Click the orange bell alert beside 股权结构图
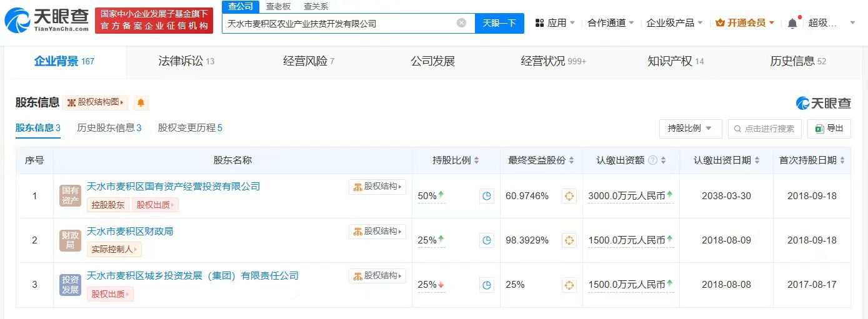 (141, 102)
